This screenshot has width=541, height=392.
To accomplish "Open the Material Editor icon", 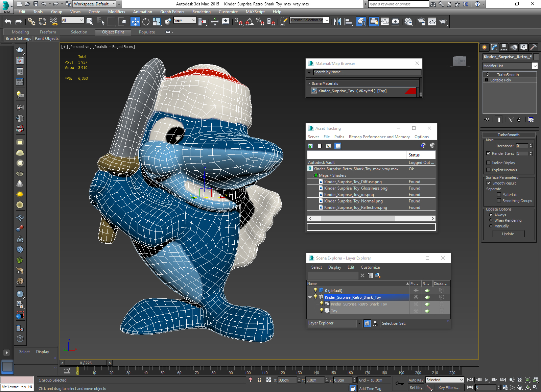I will click(408, 22).
